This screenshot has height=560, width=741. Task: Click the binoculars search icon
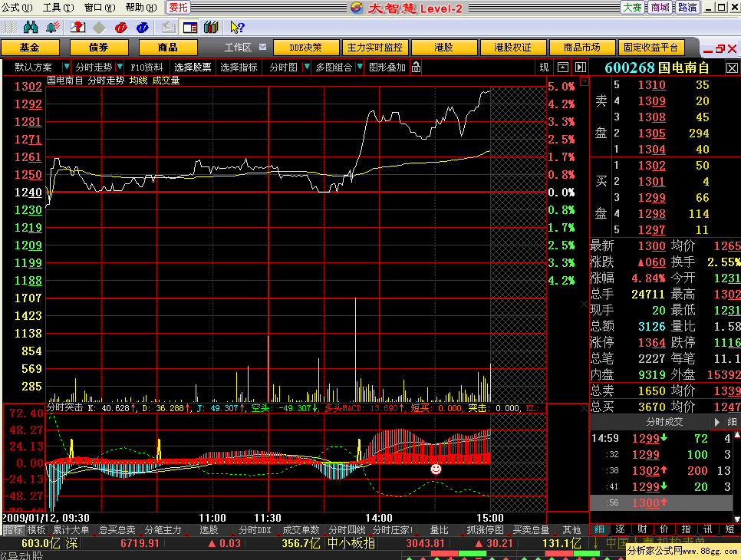click(x=31, y=28)
